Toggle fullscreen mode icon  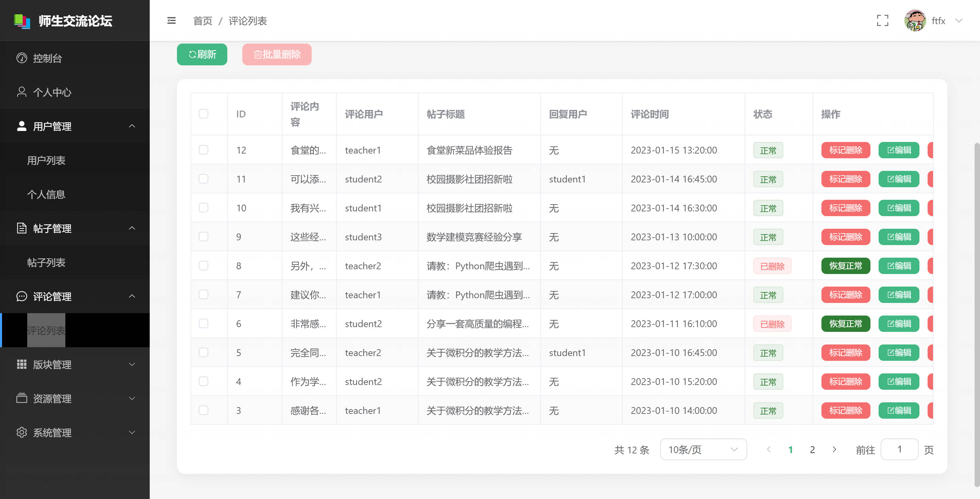click(882, 20)
